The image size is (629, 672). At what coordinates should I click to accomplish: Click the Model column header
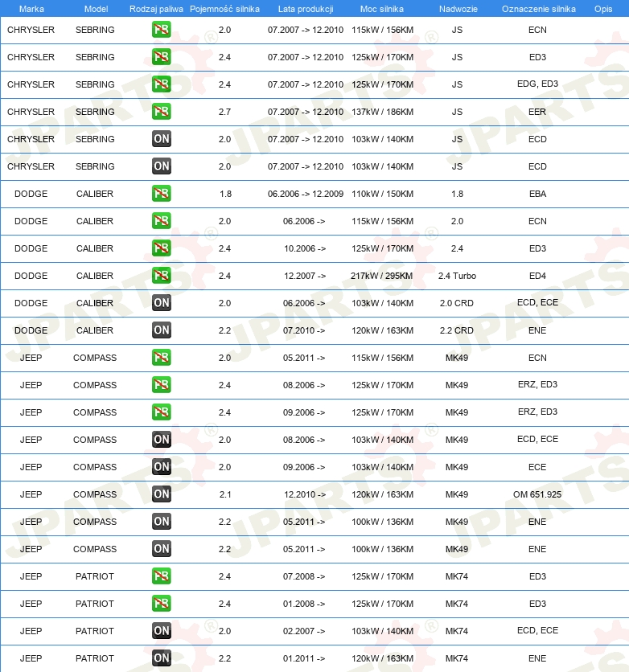tap(96, 9)
